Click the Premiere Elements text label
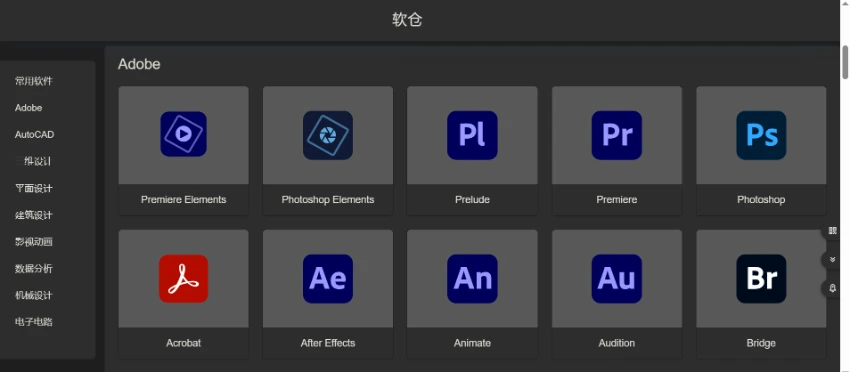Image resolution: width=850 pixels, height=372 pixels. (x=183, y=200)
